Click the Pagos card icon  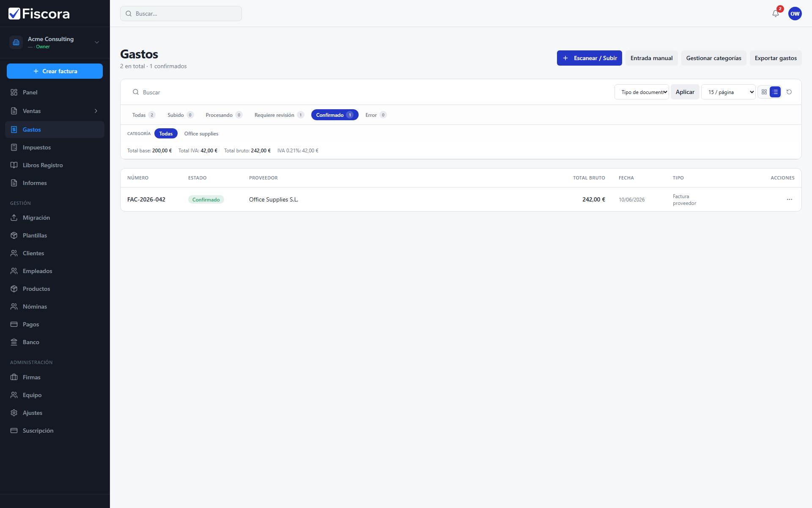[14, 324]
